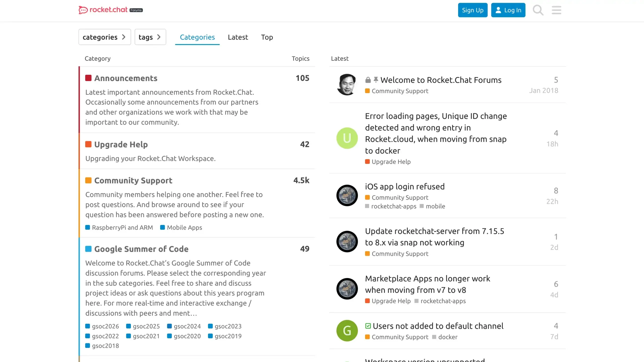
Task: Click the lock icon on Welcome topic
Action: coord(368,80)
